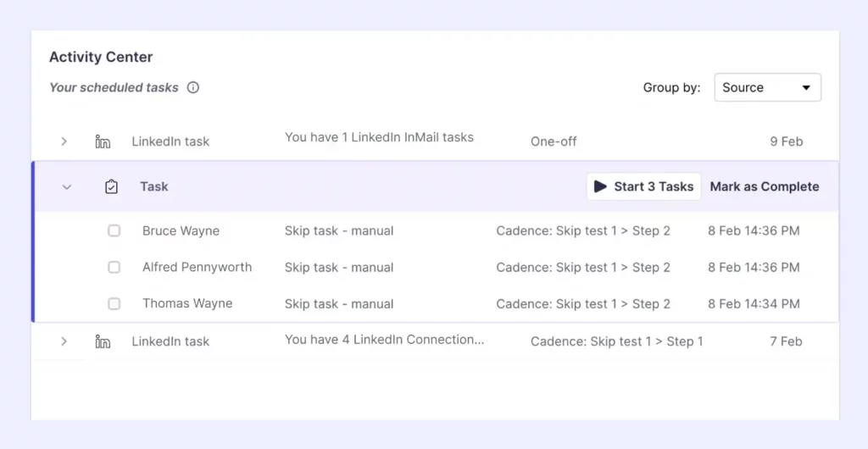
Task: Click the LinkedIn icon in the 9 Feb row
Action: [103, 141]
